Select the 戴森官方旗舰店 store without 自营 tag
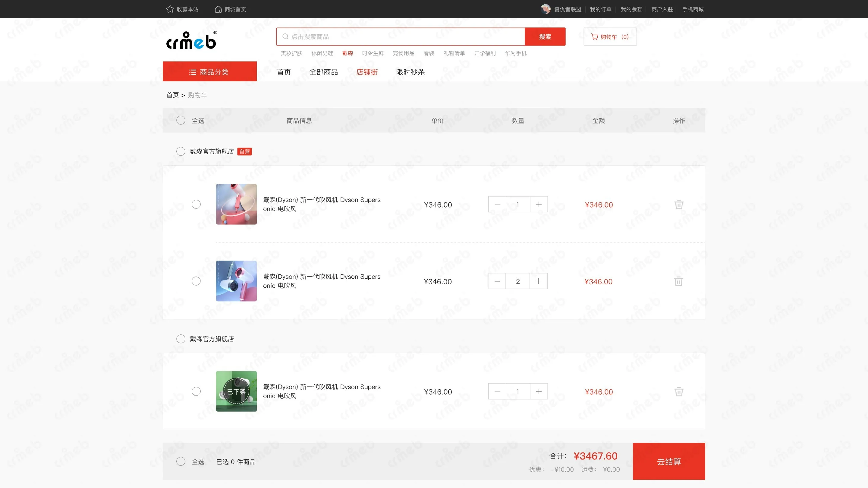868x488 pixels. click(181, 339)
